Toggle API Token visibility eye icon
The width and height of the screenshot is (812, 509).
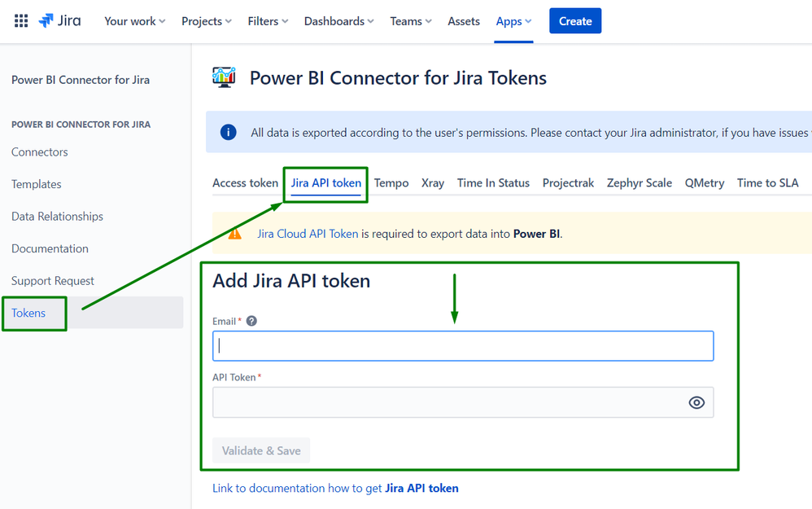click(696, 402)
